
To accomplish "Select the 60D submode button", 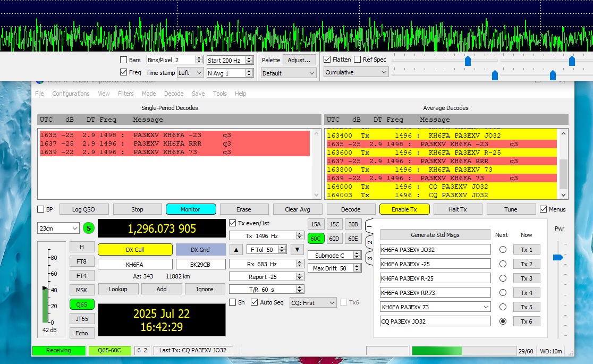I will [x=334, y=239].
